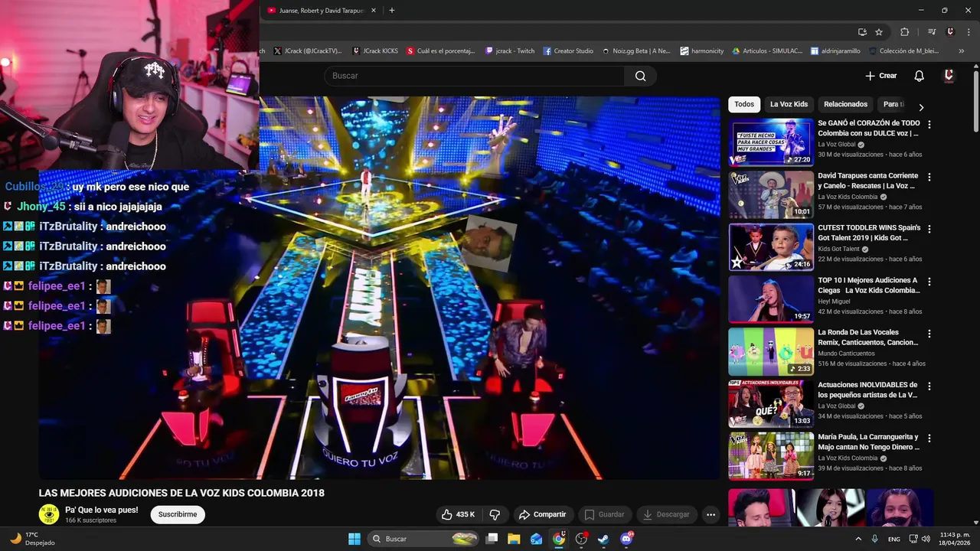This screenshot has width=980, height=551.
Task: Open the clock showing 11:43 p. m.
Action: point(954,539)
